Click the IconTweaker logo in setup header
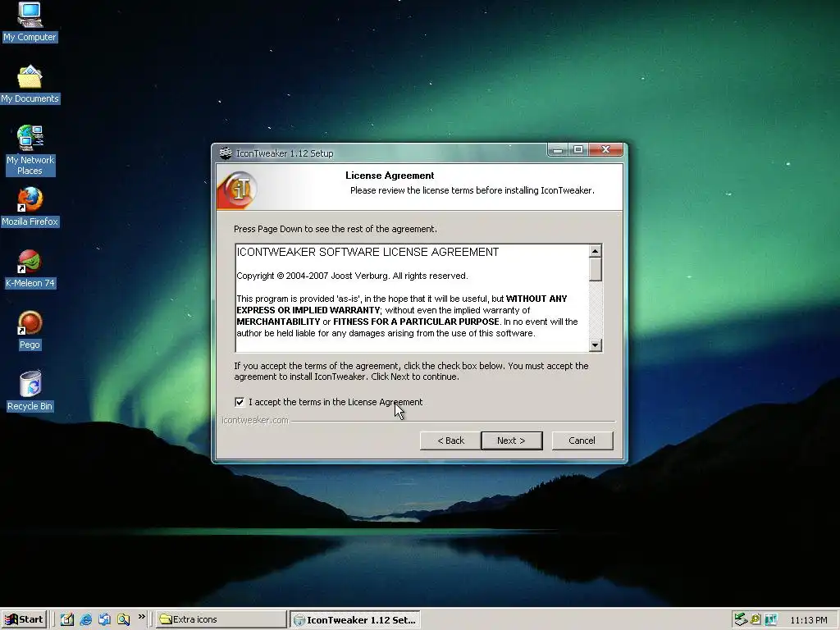The height and width of the screenshot is (630, 840). [237, 189]
